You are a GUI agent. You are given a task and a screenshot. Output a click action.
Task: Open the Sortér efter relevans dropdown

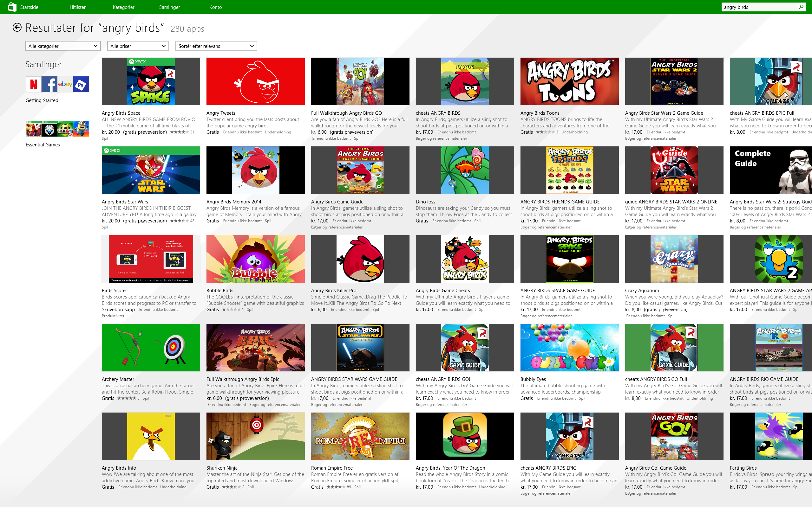coord(216,46)
